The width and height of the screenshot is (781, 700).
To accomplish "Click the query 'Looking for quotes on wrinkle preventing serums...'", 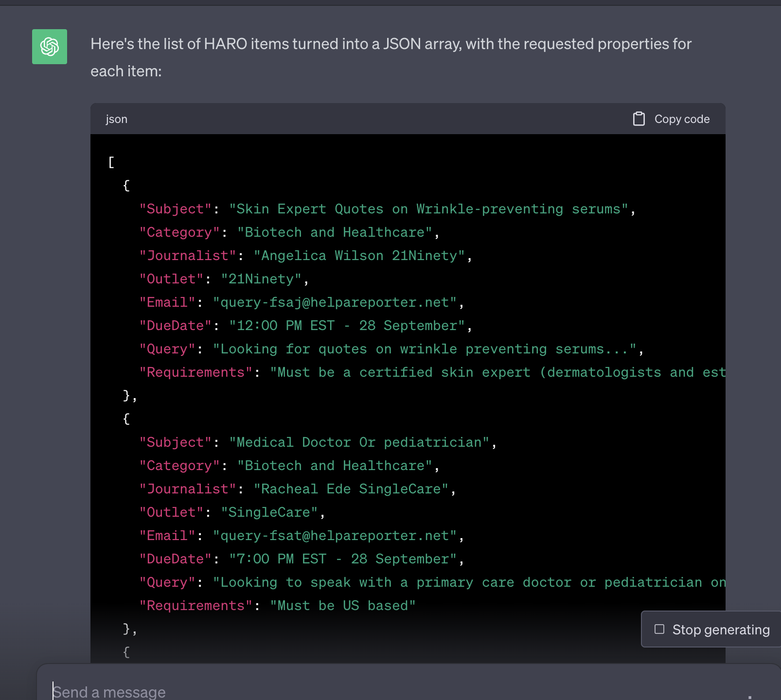I will [425, 349].
